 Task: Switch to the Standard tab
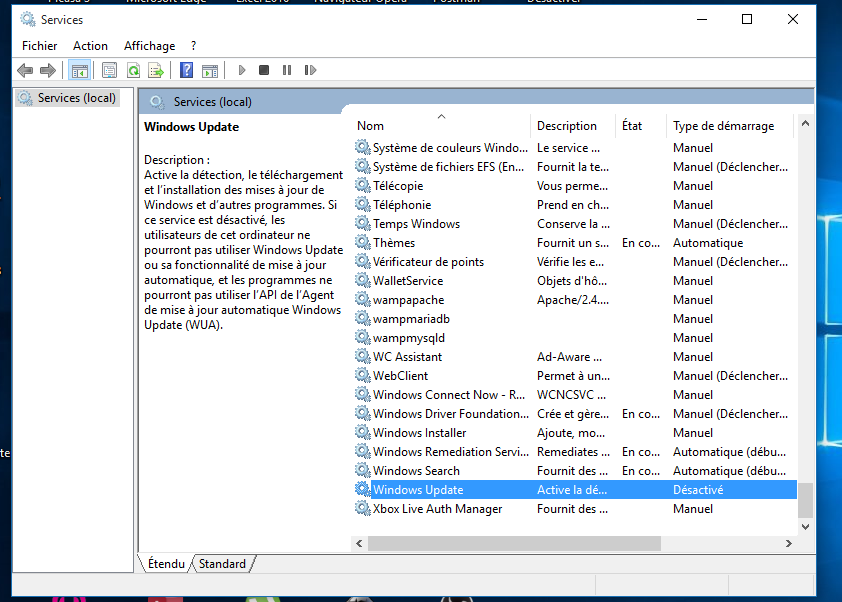point(222,563)
